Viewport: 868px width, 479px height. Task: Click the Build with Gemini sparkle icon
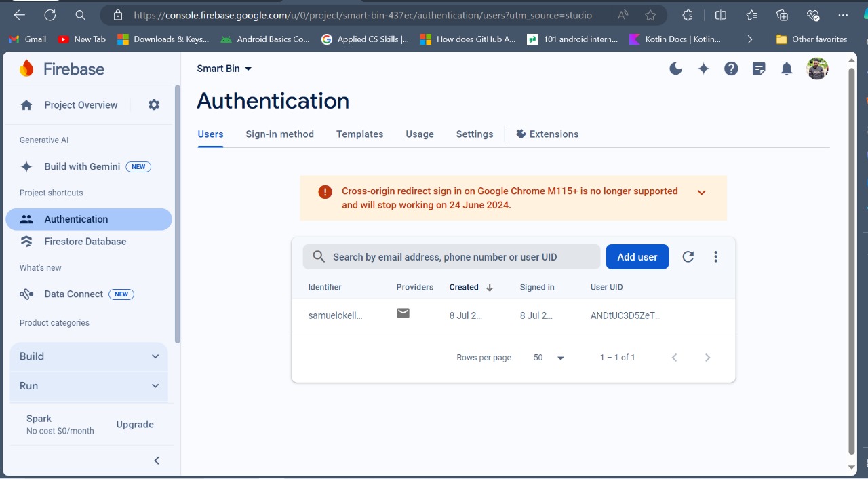click(x=26, y=166)
